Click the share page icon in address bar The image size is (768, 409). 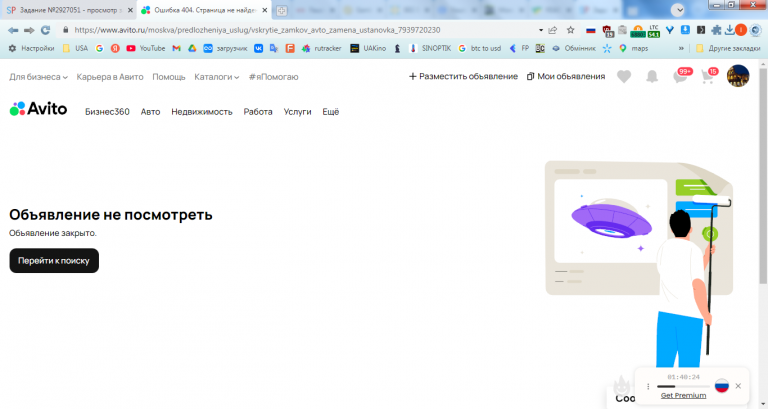553,30
